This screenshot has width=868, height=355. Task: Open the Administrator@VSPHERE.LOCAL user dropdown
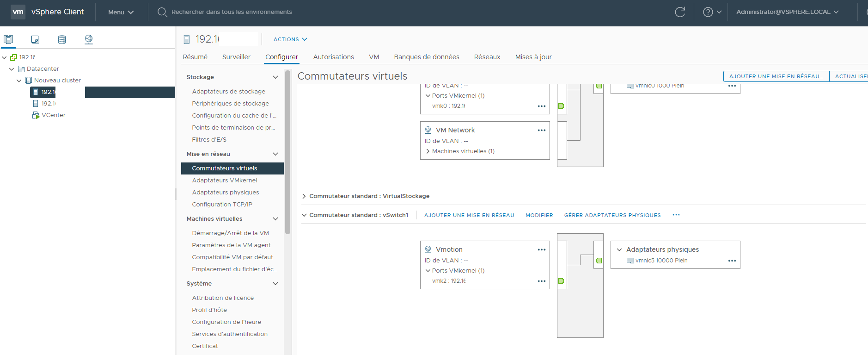point(787,12)
